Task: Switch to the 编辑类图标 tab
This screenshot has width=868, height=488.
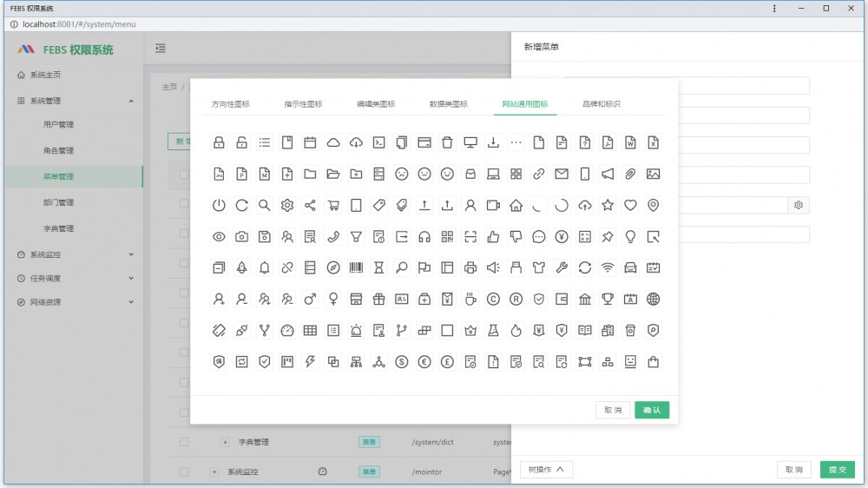Action: pos(376,104)
